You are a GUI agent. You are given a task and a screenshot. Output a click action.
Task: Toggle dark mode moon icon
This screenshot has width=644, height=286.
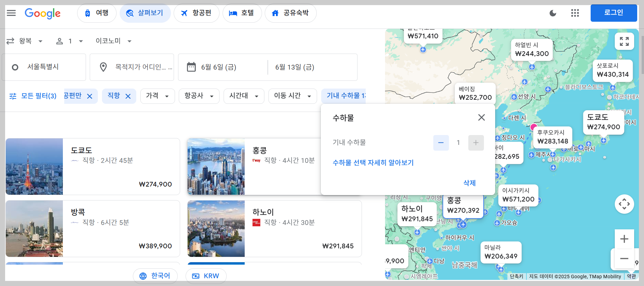point(553,13)
